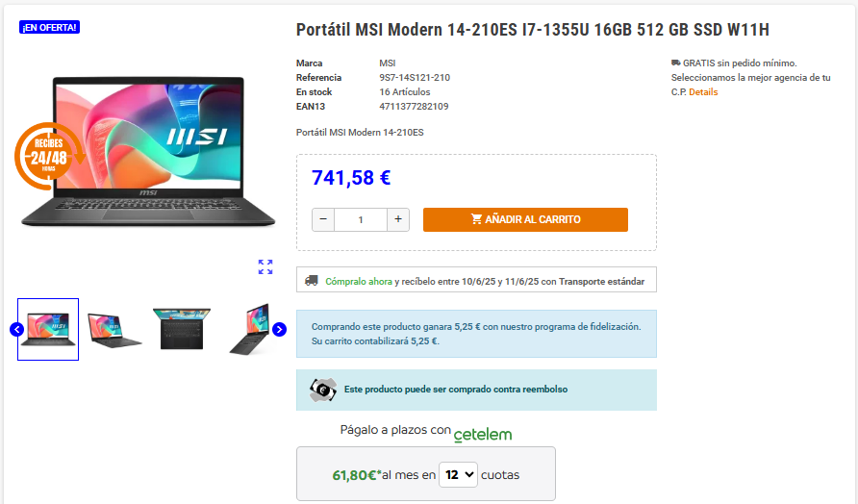The width and height of the screenshot is (858, 504).
Task: Add the laptop with Añadir al carrito
Action: [525, 219]
